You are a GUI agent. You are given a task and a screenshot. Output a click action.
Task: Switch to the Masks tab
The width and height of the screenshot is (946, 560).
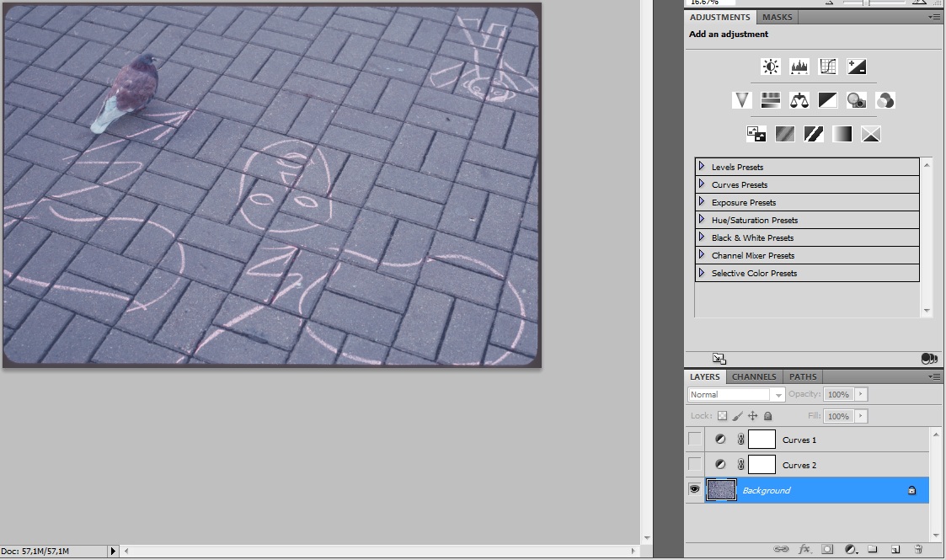coord(777,17)
